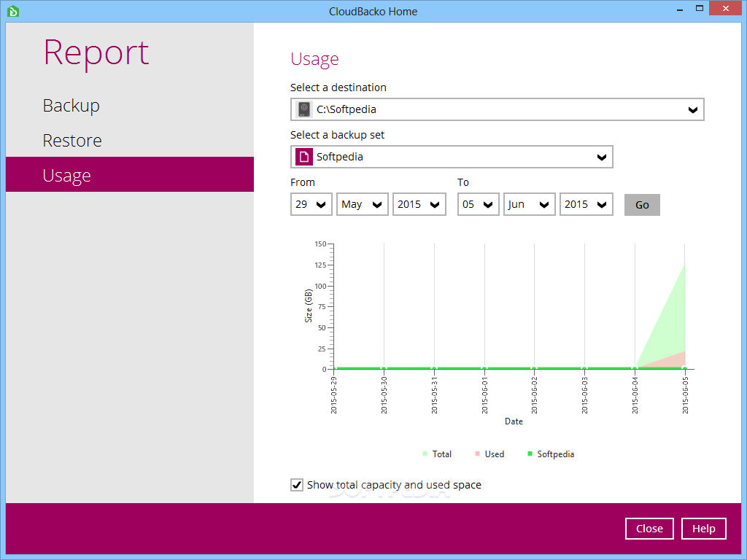
Task: Click the CloudBacko app icon in title bar
Action: (x=13, y=11)
